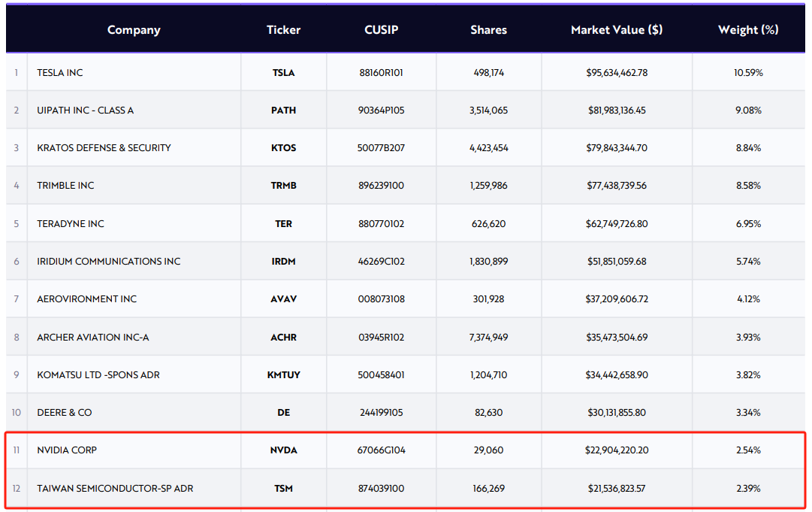812x512 pixels.
Task: Click the Ticker column header
Action: click(x=283, y=30)
